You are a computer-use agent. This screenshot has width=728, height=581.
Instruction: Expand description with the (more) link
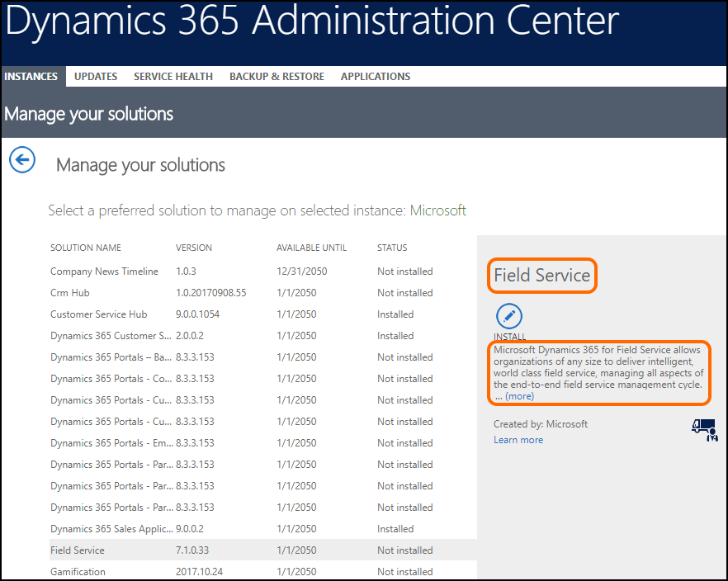click(519, 396)
